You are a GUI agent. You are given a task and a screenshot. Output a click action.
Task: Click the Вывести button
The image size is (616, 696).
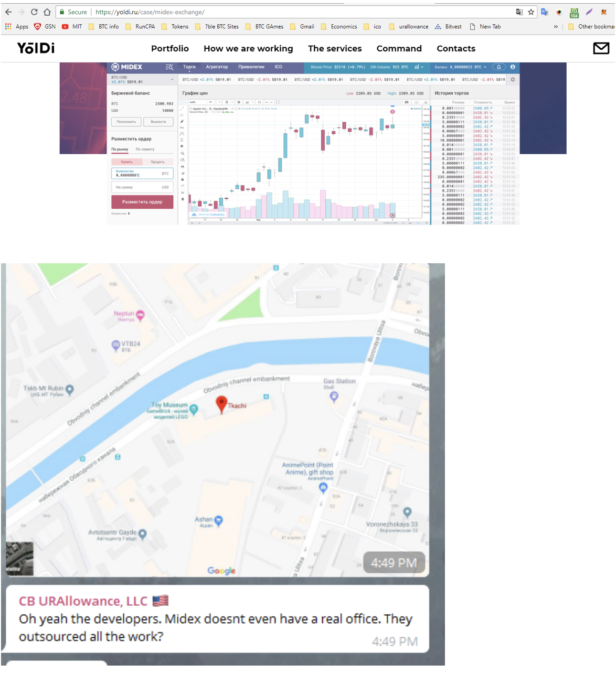click(158, 122)
